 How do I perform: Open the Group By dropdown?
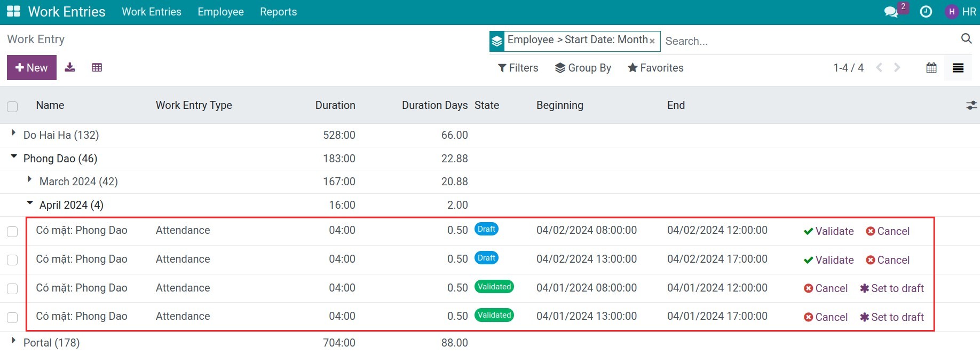(583, 68)
